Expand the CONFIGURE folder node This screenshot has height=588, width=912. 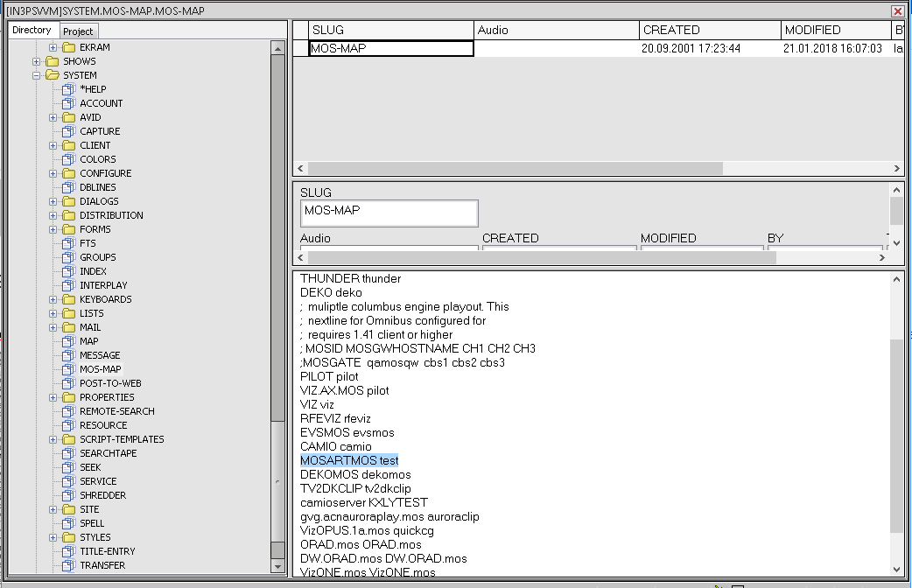tap(53, 173)
